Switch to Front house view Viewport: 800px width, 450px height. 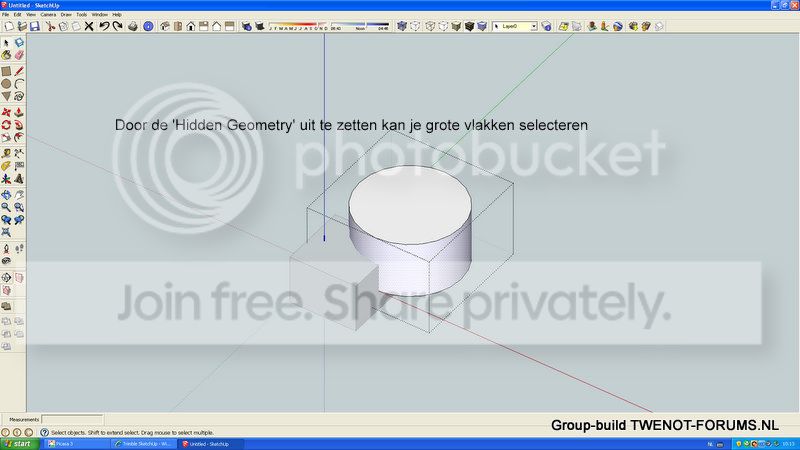[x=191, y=26]
